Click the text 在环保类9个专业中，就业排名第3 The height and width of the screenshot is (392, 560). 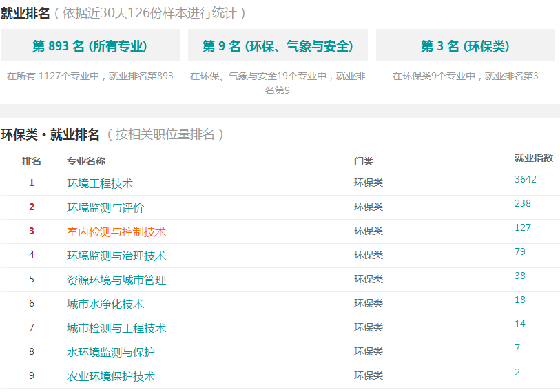tap(466, 76)
